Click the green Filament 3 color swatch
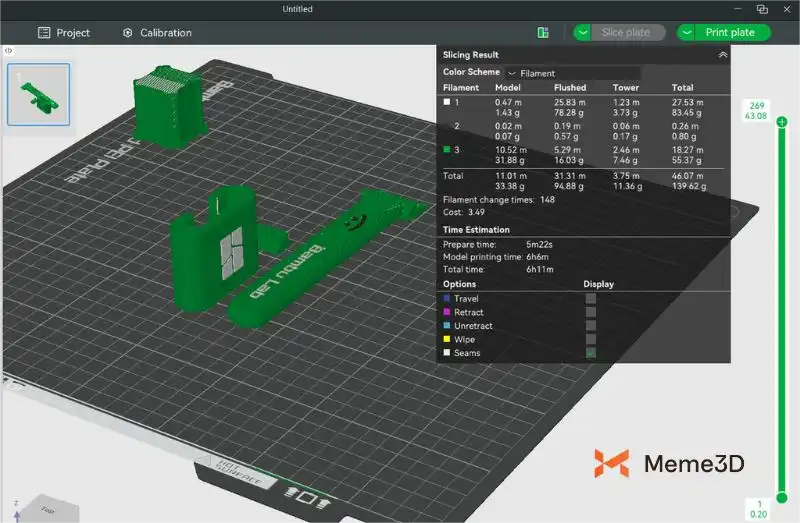This screenshot has width=800, height=523. tap(447, 150)
